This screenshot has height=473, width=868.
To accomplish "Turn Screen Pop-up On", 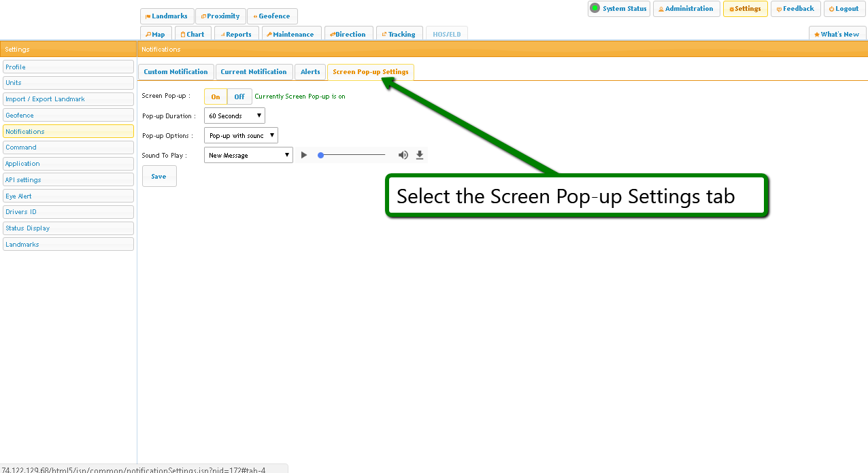I will click(216, 97).
